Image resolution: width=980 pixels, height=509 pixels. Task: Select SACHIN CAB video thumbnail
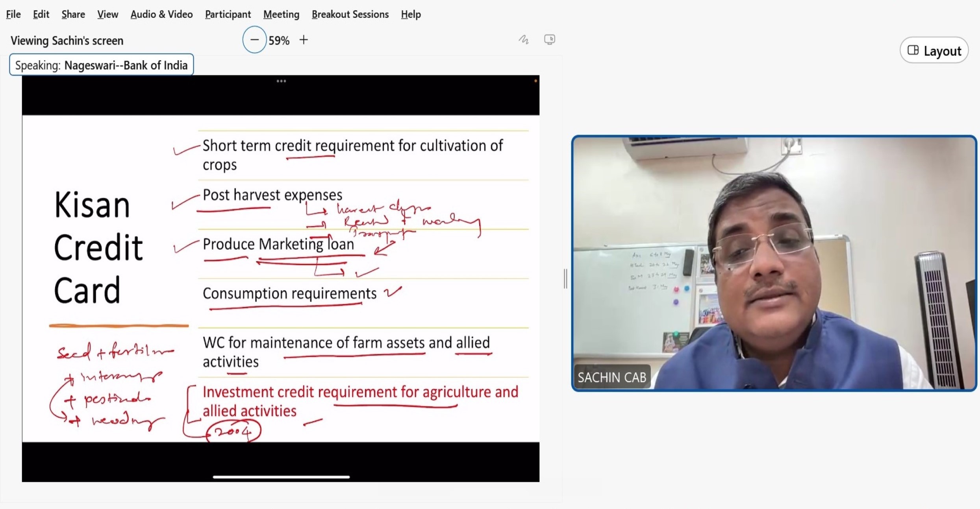[774, 263]
